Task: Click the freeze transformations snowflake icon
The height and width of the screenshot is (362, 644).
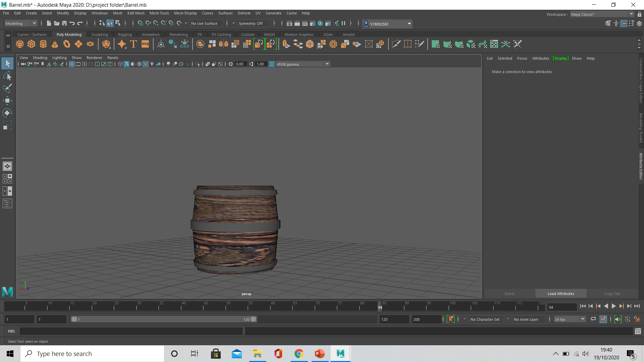Action: [184, 44]
